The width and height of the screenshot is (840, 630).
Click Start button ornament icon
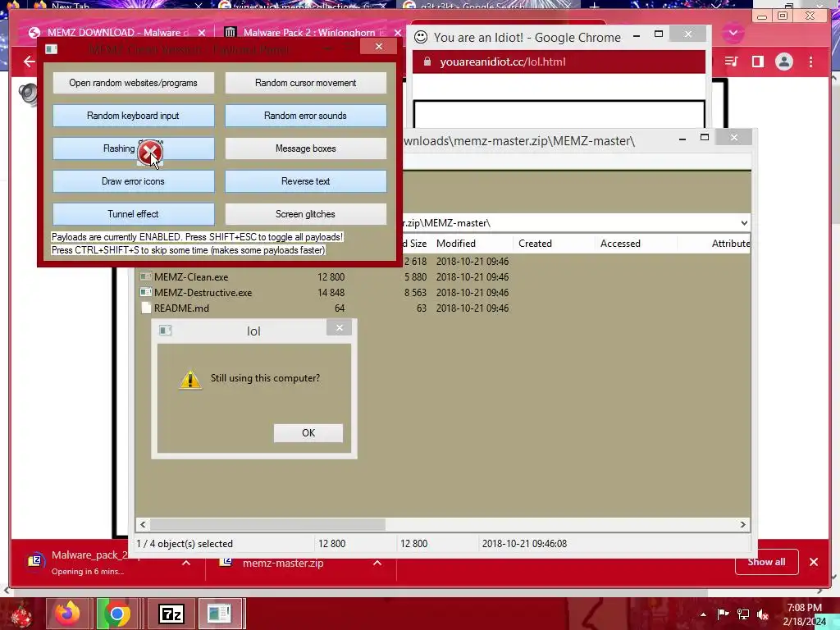coord(21,614)
